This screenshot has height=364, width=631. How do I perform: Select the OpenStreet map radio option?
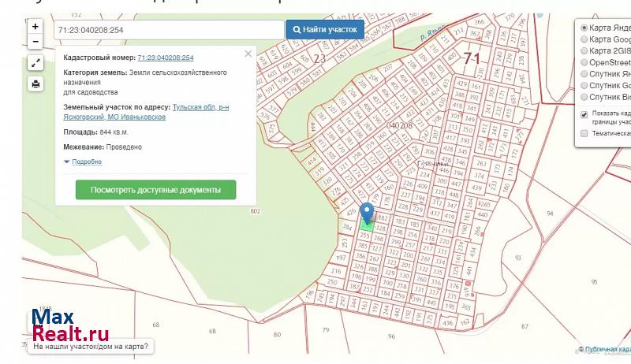(x=584, y=62)
